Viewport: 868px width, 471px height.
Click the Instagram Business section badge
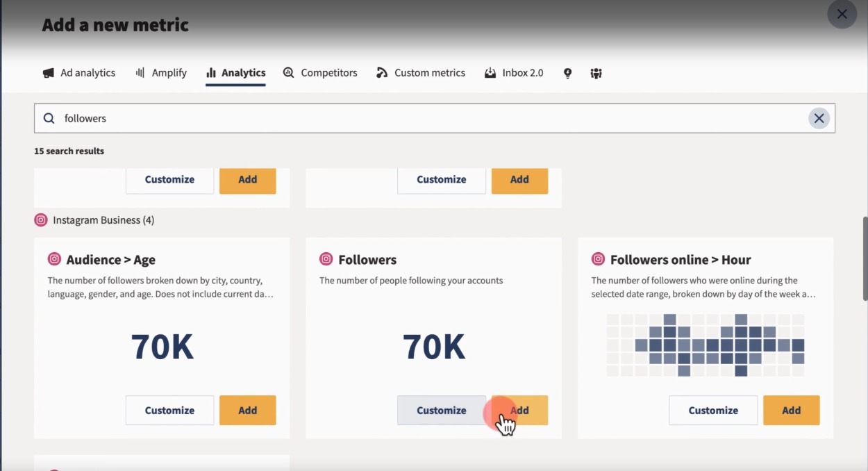click(x=40, y=220)
